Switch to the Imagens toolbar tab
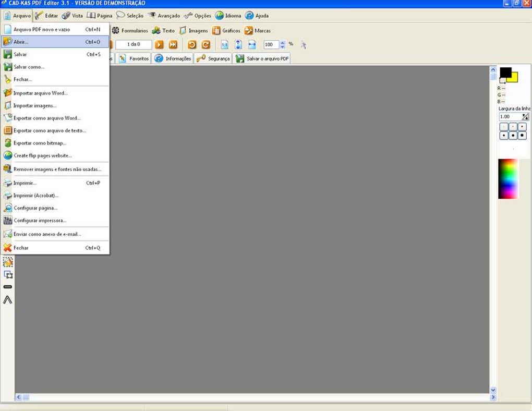The width and height of the screenshot is (532, 411). coord(194,31)
